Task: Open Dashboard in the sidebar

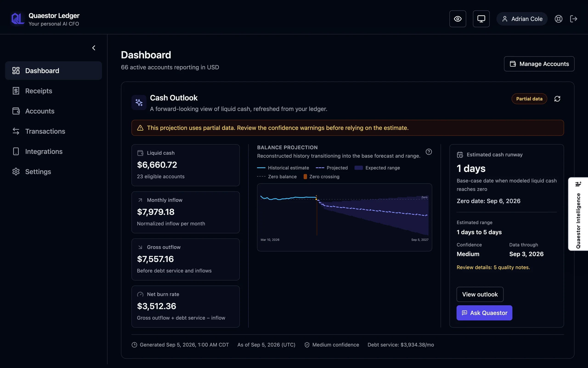Action: pos(54,71)
